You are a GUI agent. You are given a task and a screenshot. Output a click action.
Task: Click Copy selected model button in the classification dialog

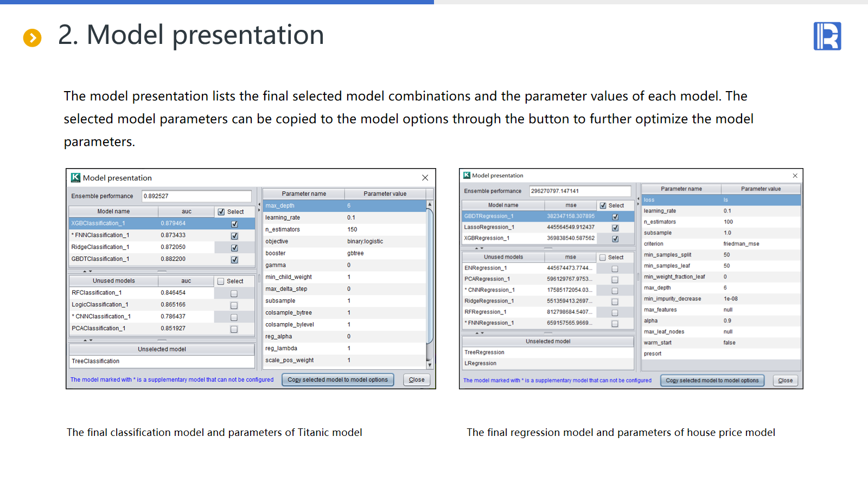tap(337, 380)
